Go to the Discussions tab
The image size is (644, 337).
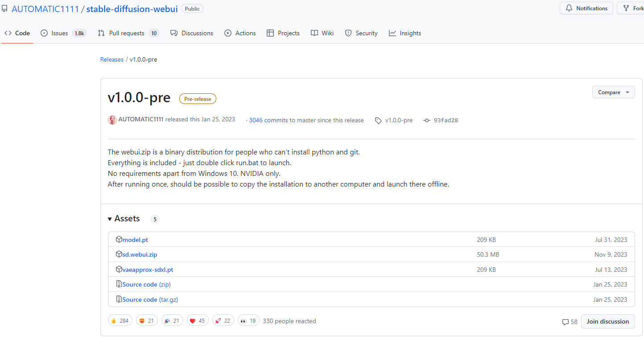tap(192, 33)
